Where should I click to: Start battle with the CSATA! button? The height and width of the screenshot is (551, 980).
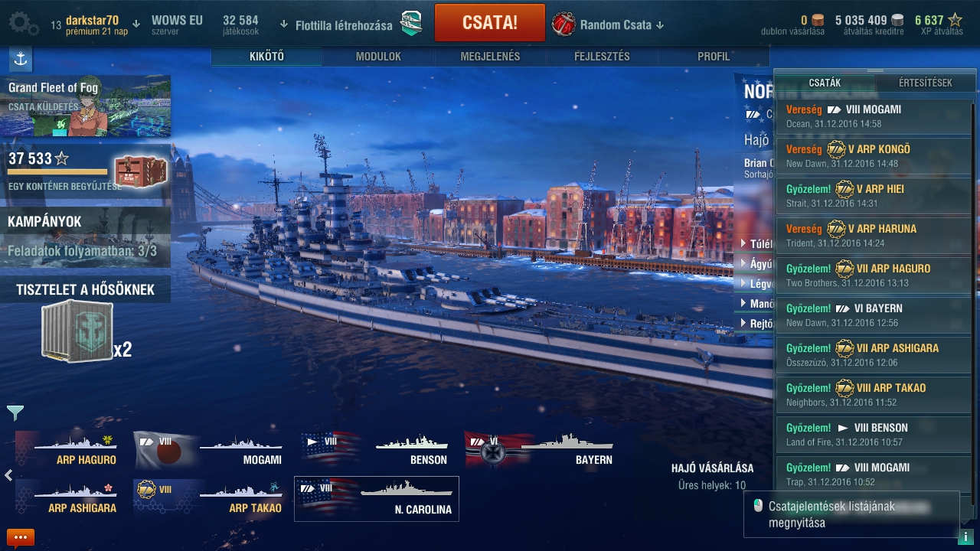490,23
